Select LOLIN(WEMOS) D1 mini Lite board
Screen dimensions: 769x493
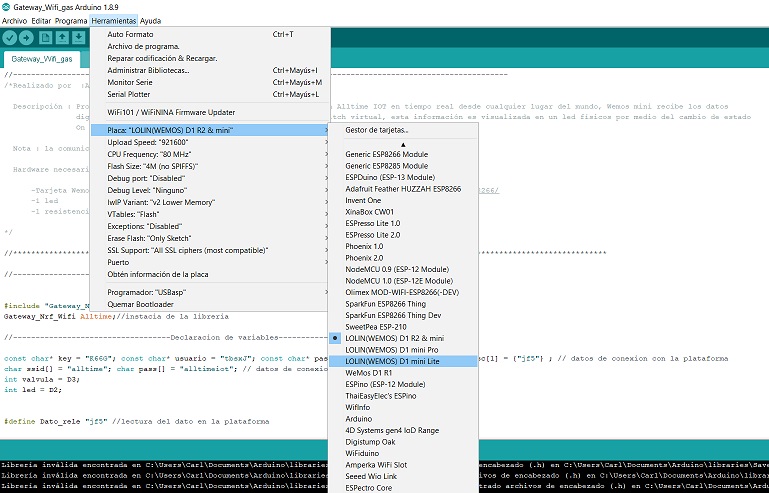(x=403, y=362)
